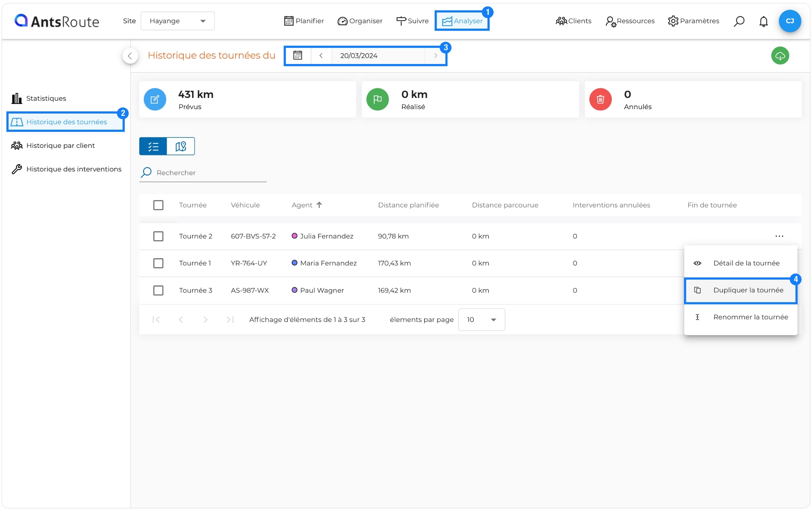The image size is (812, 511).
Task: Click the magnifier search icon in header
Action: click(739, 21)
